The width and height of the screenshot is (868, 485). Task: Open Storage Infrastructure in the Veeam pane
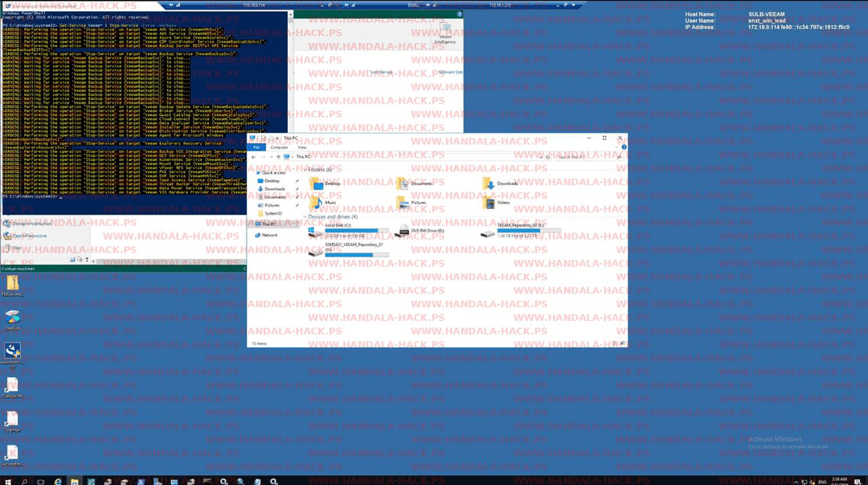pyautogui.click(x=27, y=224)
